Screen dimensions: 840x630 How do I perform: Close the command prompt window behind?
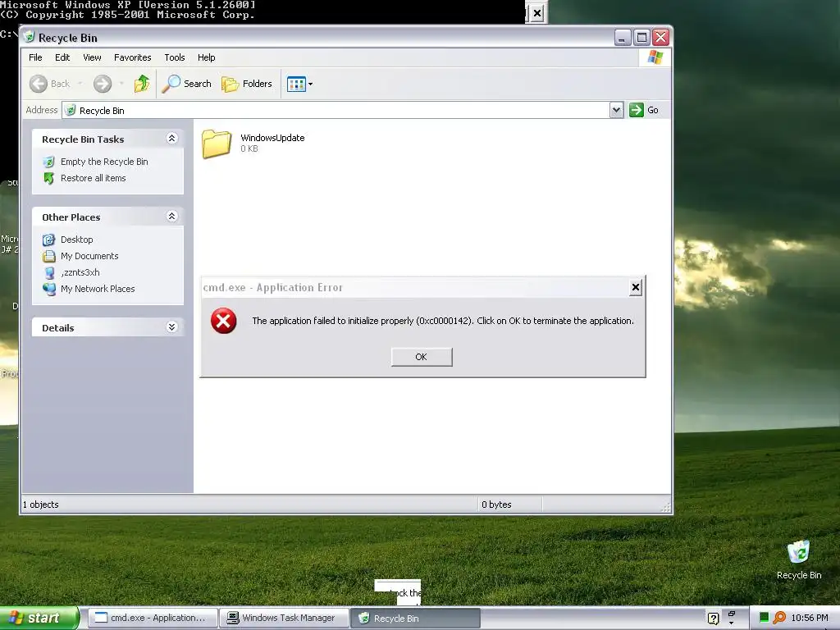tap(537, 13)
